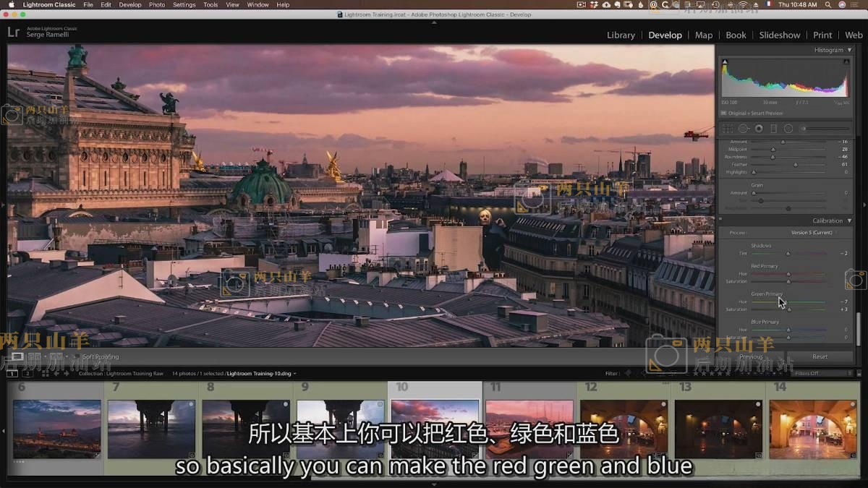Viewport: 868px width, 488px height.
Task: Open the Filters Off dropdown
Action: [809, 373]
